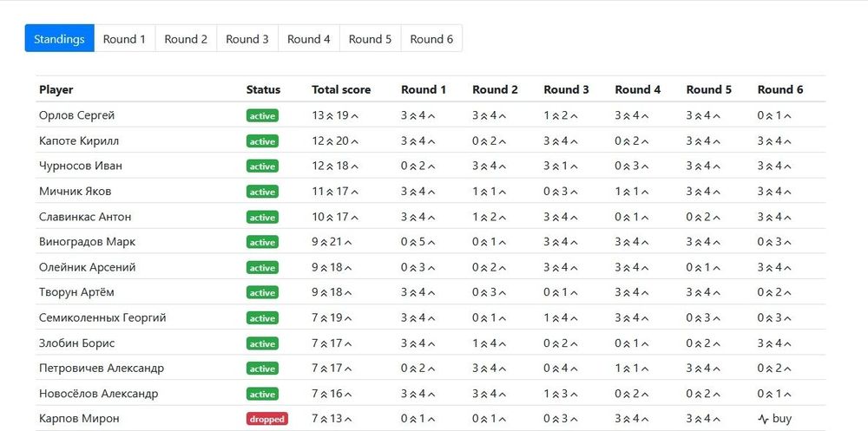Click the red dropped badge for Карпов Мирон
The width and height of the screenshot is (868, 431).
pyautogui.click(x=266, y=419)
